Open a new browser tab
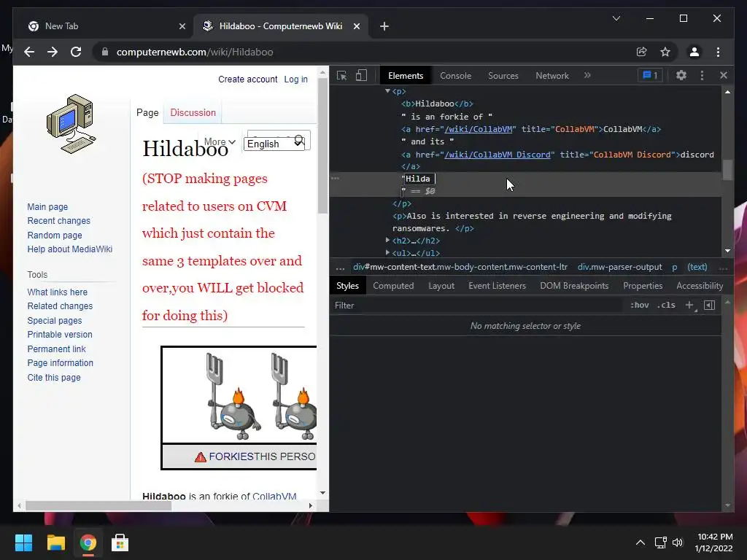Viewport: 747px width, 560px height. click(384, 26)
